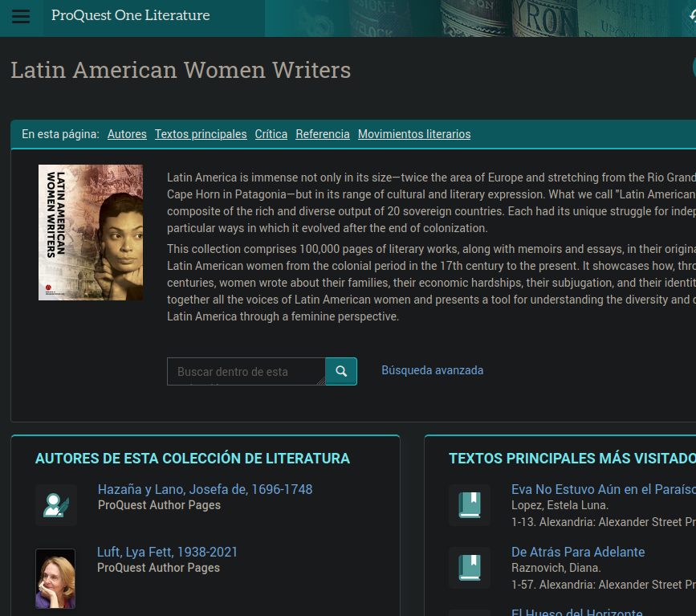Open text De Atrás Para Adelante
The width and height of the screenshot is (696, 616).
coord(578,552)
